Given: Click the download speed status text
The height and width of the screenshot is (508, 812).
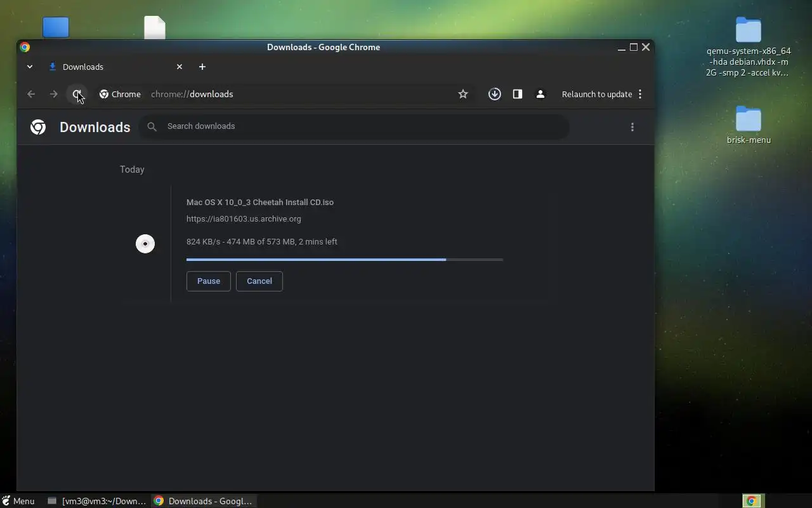Looking at the screenshot, I should [x=262, y=242].
